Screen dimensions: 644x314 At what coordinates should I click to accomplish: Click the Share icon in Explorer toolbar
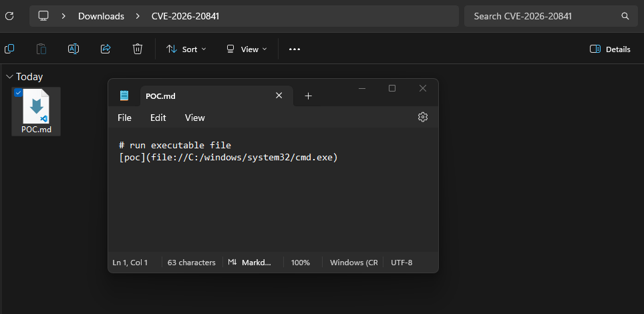106,49
